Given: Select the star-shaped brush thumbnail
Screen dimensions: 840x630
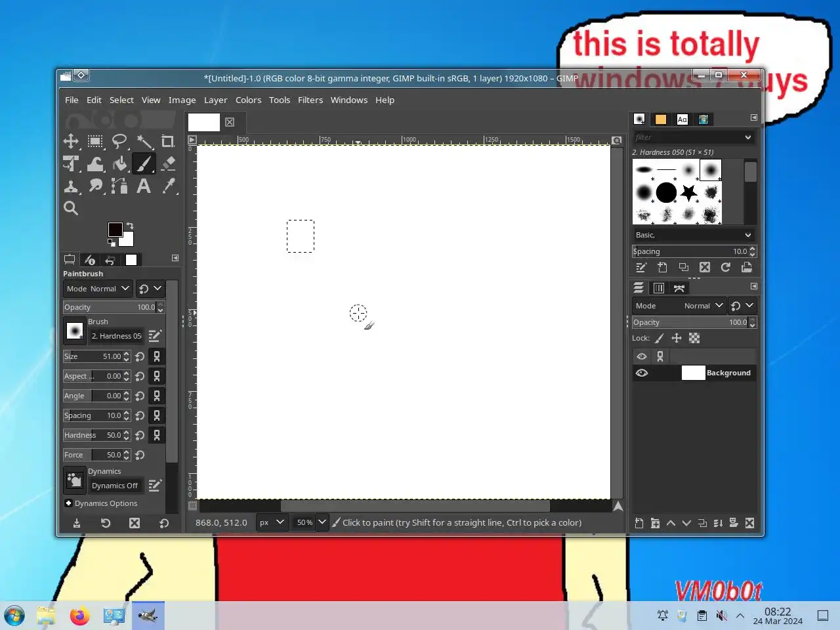Looking at the screenshot, I should click(x=688, y=192).
